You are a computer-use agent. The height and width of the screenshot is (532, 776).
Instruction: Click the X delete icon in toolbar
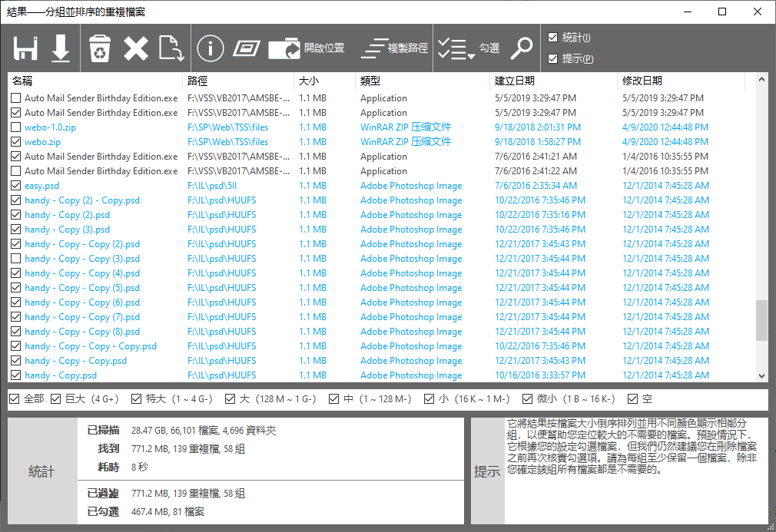[136, 48]
